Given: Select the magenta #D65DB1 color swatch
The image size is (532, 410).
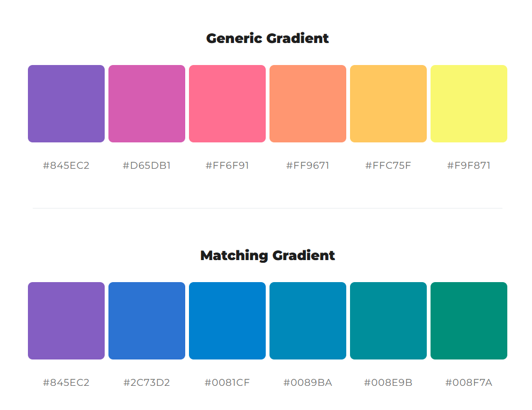Looking at the screenshot, I should (x=147, y=104).
